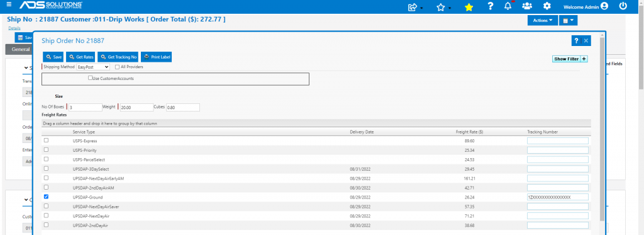Open the clipboard dropdown beside Actions
644x235 pixels.
(x=568, y=20)
